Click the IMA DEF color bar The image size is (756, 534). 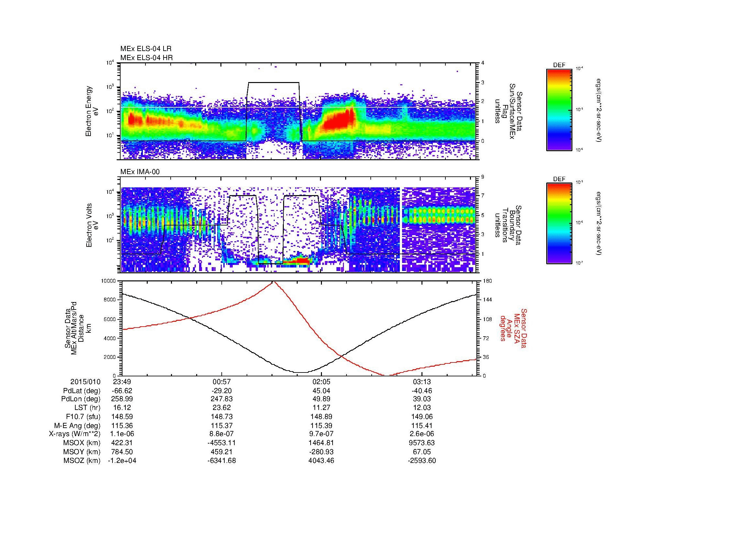(x=559, y=224)
